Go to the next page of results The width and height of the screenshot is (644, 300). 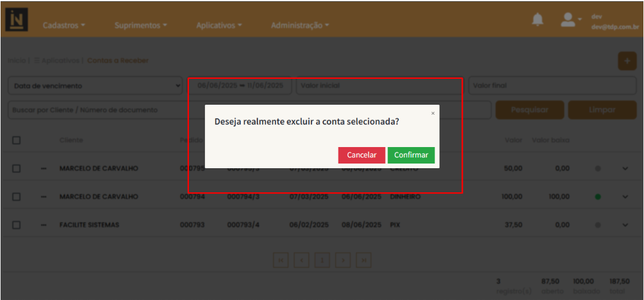(x=343, y=260)
